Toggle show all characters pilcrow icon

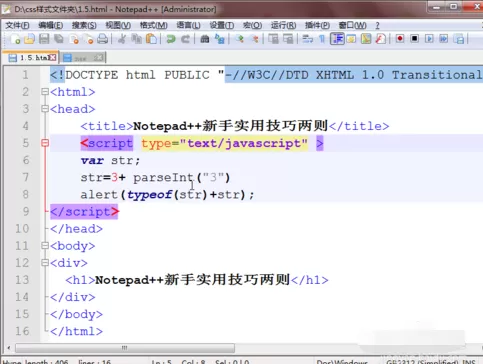(322, 39)
